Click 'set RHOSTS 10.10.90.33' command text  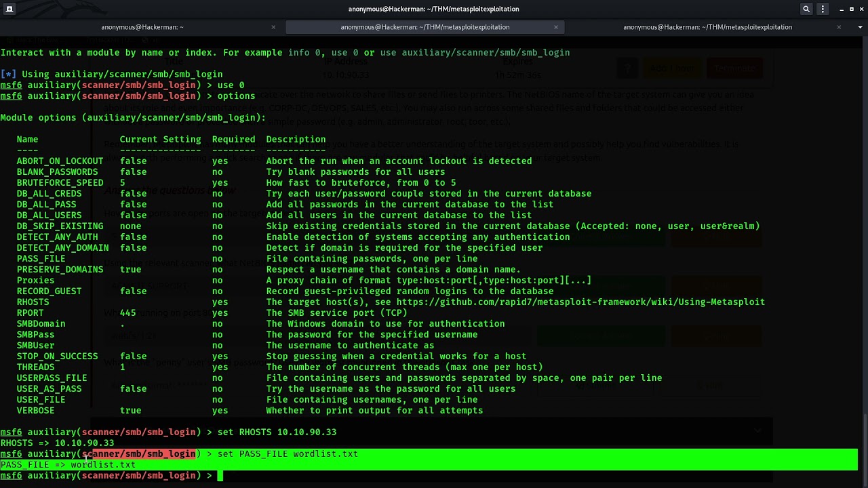point(277,432)
